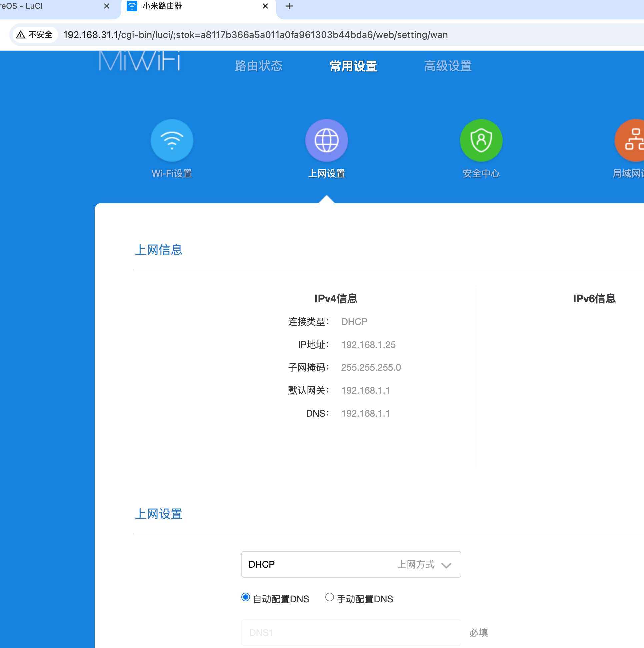Switch to the 高级设置 tab
This screenshot has height=648, width=644.
coord(448,66)
